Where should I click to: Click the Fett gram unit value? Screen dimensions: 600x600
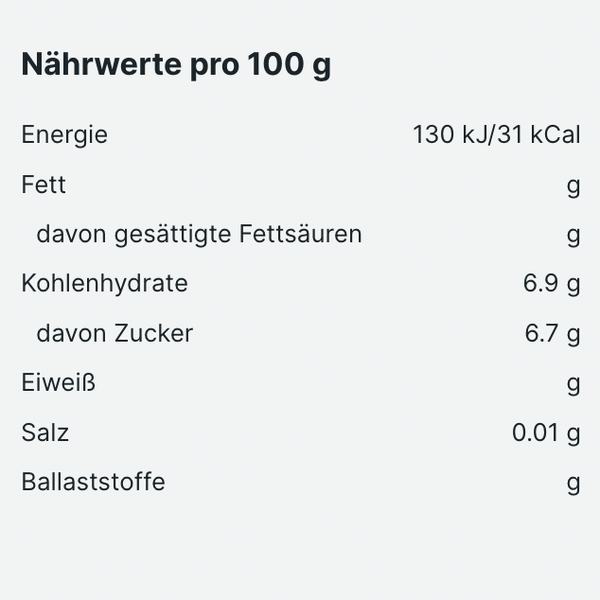point(574,187)
